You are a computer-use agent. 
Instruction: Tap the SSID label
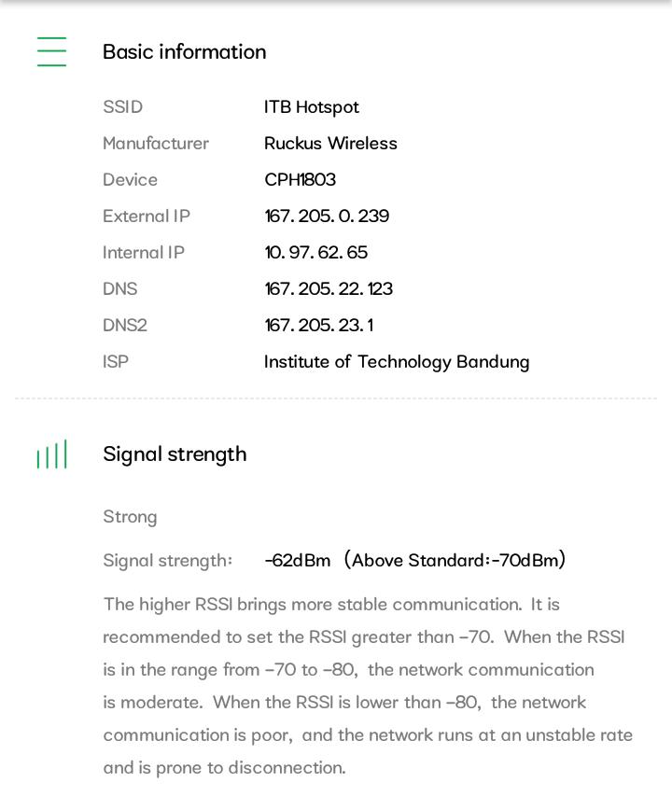tap(122, 107)
